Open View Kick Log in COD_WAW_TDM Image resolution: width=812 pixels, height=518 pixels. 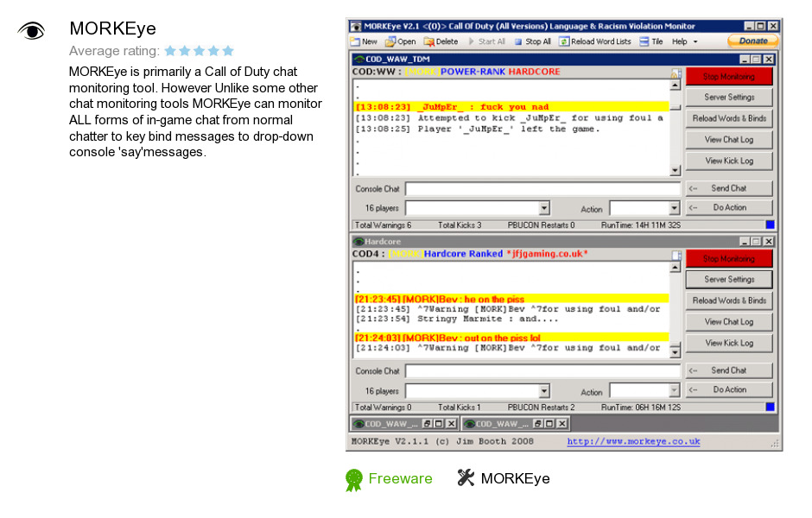click(x=728, y=161)
